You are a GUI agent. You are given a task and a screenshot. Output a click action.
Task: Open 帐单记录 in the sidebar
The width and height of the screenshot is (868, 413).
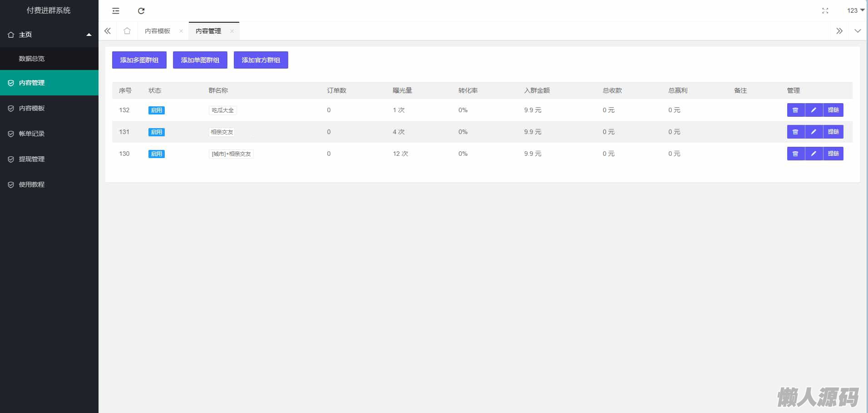coord(32,134)
